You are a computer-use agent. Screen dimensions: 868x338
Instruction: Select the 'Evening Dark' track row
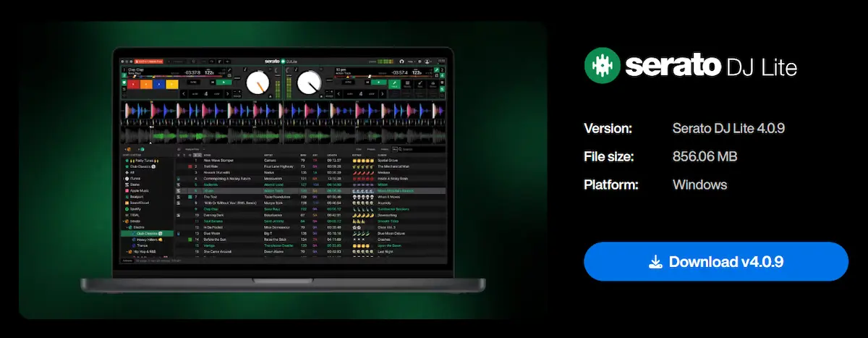point(311,215)
